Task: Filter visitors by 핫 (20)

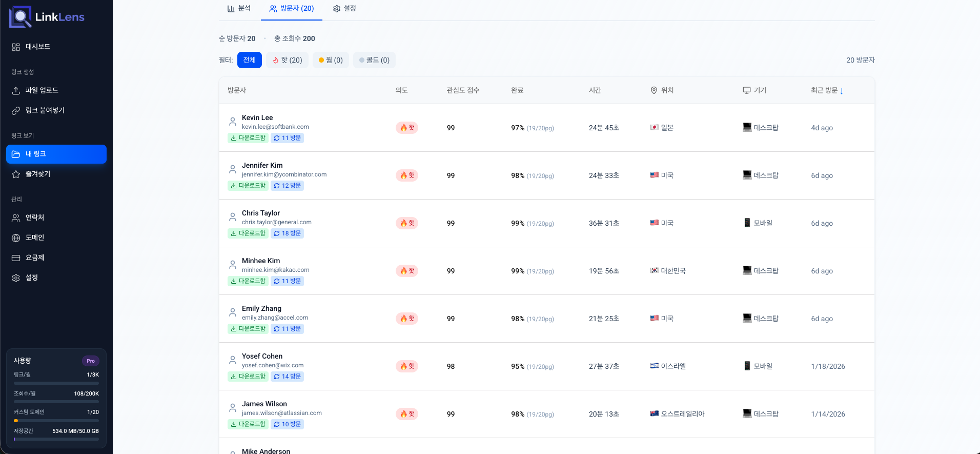Action: [x=287, y=60]
